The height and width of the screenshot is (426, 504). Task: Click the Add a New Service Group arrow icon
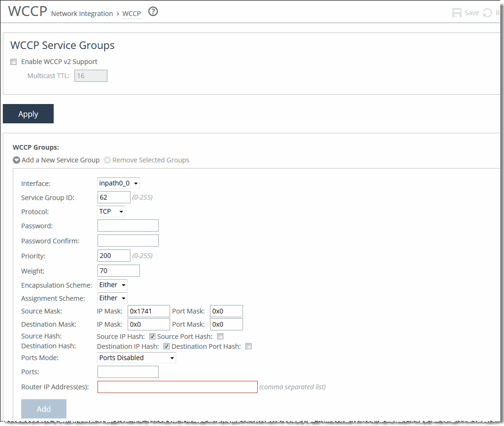[16, 160]
